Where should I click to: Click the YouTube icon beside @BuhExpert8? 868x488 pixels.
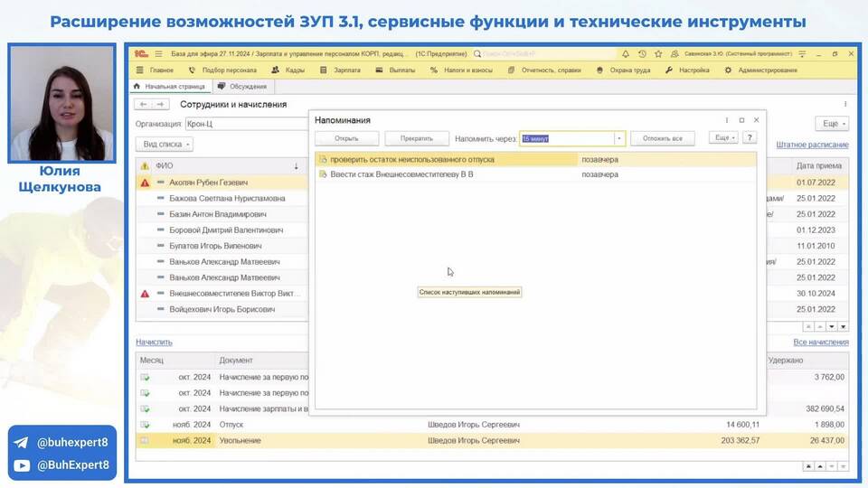pyautogui.click(x=21, y=465)
